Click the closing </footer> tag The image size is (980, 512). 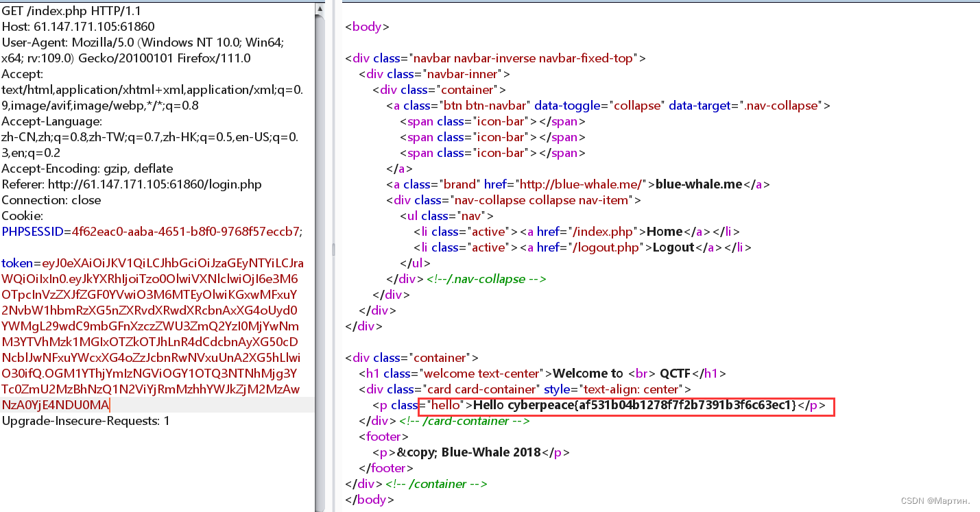pyautogui.click(x=386, y=468)
